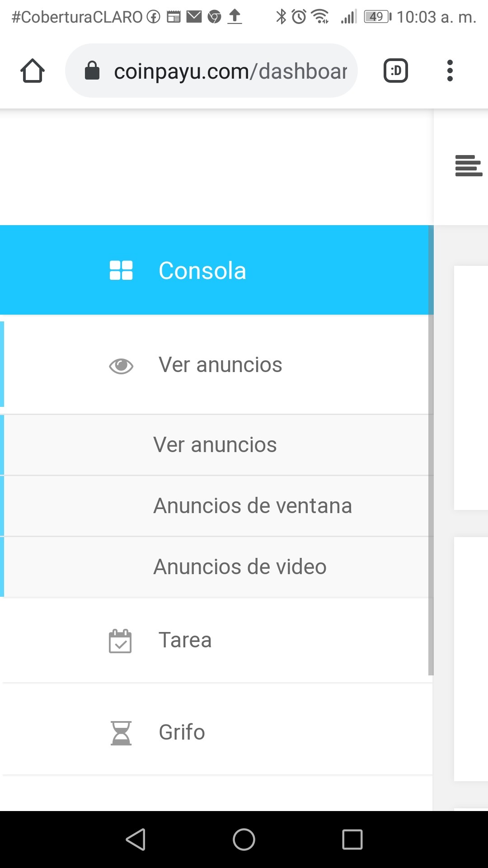Open the tab switcher button

[396, 71]
